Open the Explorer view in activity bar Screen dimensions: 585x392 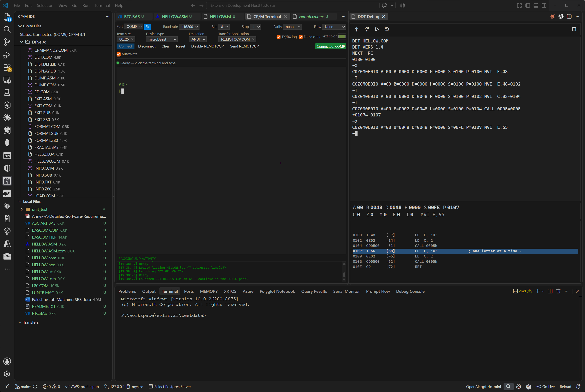point(7,17)
